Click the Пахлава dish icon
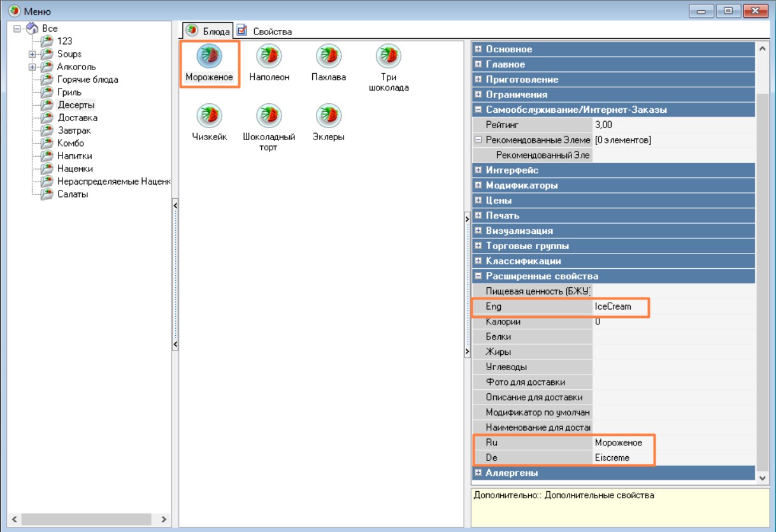This screenshot has width=776, height=532. click(x=329, y=57)
